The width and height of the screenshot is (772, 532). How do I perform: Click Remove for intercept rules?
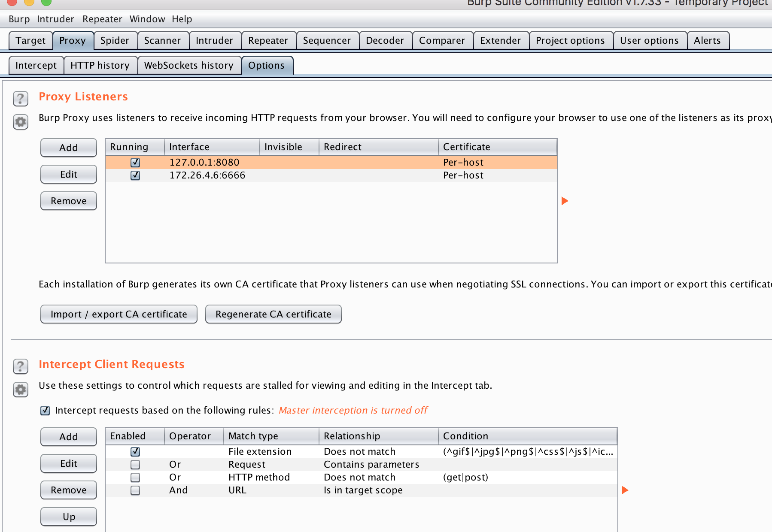(x=69, y=490)
